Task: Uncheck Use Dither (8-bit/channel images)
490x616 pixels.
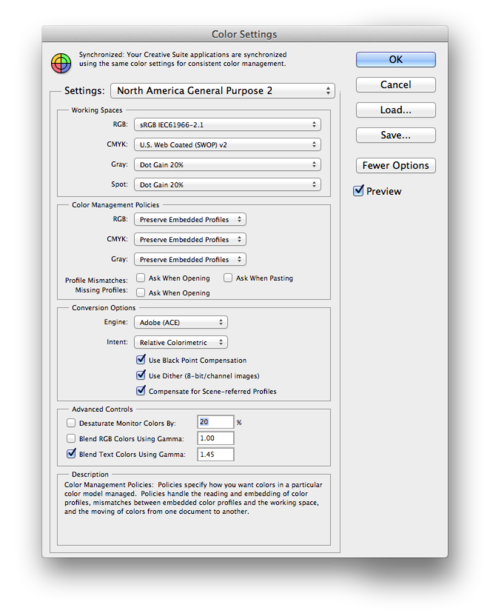Action: [141, 375]
